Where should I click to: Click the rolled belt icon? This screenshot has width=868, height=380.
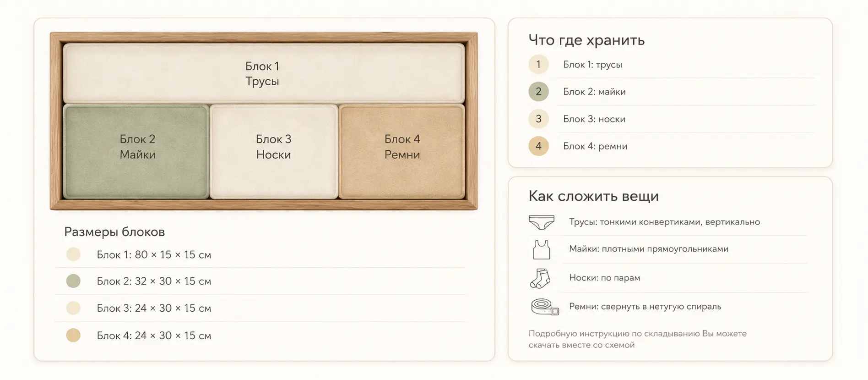pyautogui.click(x=545, y=307)
